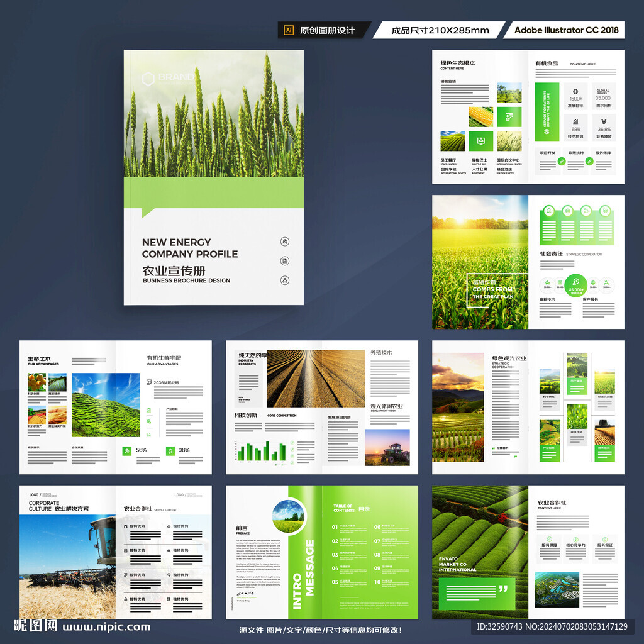Click the circular landscape photo by 前言
The height and width of the screenshot is (644, 644).
pos(288,516)
